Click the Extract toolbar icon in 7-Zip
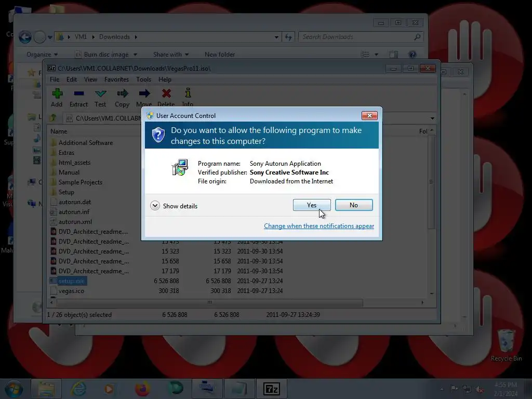532x399 pixels. click(x=79, y=98)
